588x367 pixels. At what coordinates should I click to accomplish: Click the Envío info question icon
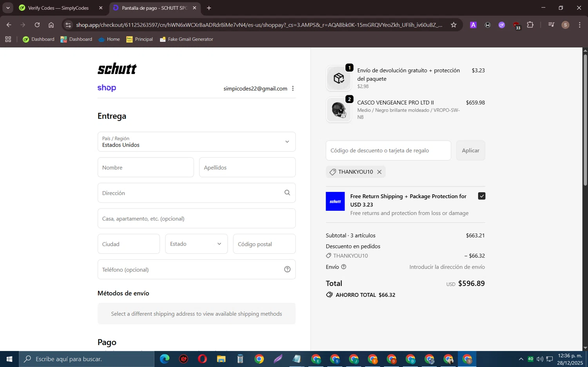tap(344, 267)
